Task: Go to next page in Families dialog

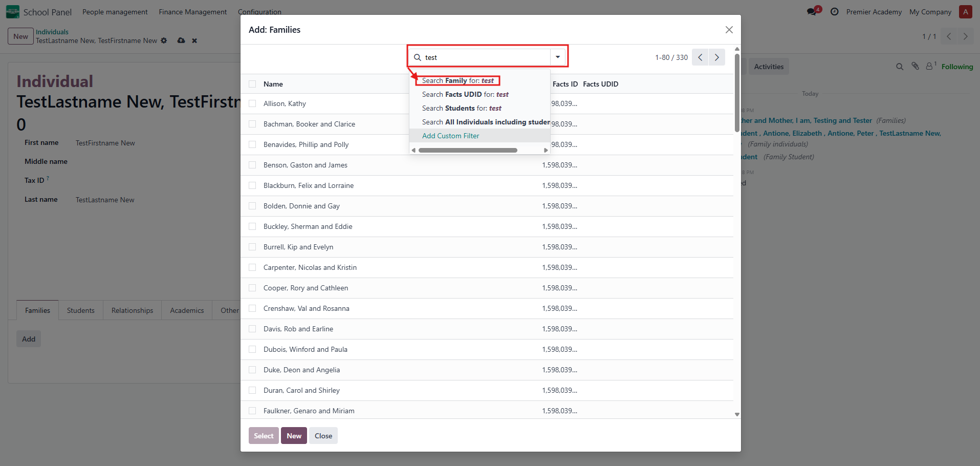Action: click(717, 57)
